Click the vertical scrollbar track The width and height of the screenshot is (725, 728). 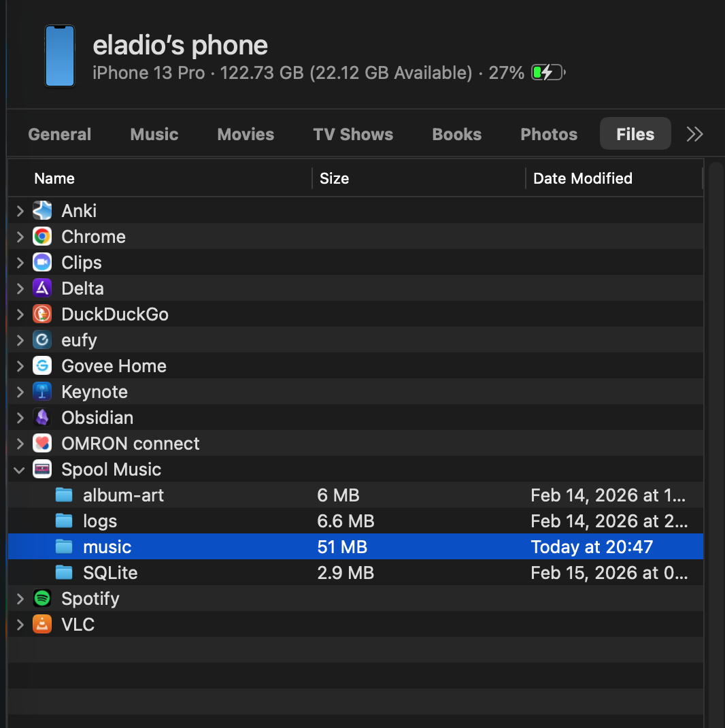coord(716,445)
